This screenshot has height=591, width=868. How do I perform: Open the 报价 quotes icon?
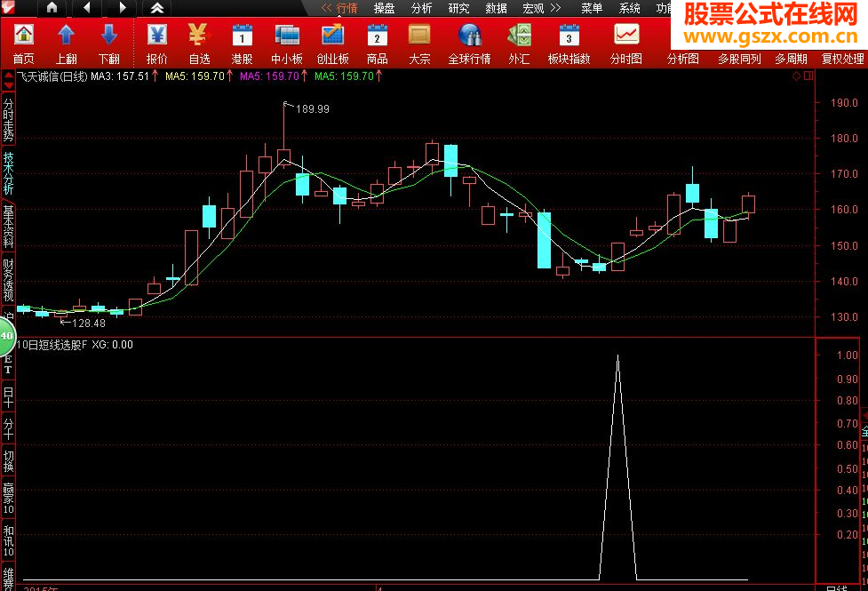click(157, 44)
